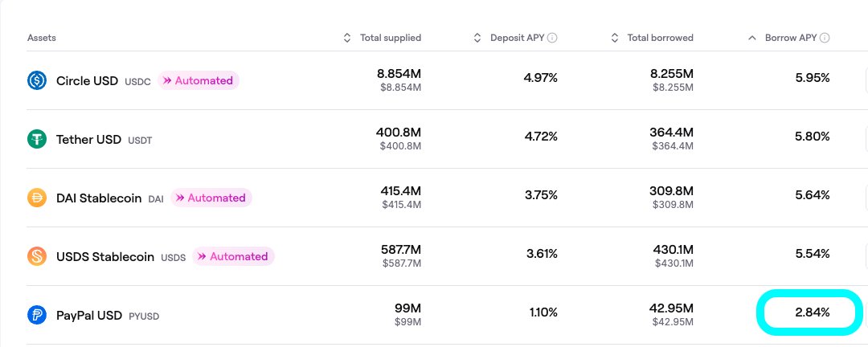This screenshot has width=868, height=347.
Task: Click Automated badge on DAI Stablecoin row
Action: click(x=211, y=198)
